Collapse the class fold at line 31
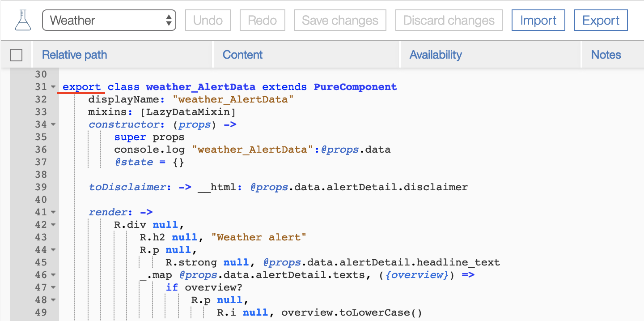 click(53, 87)
